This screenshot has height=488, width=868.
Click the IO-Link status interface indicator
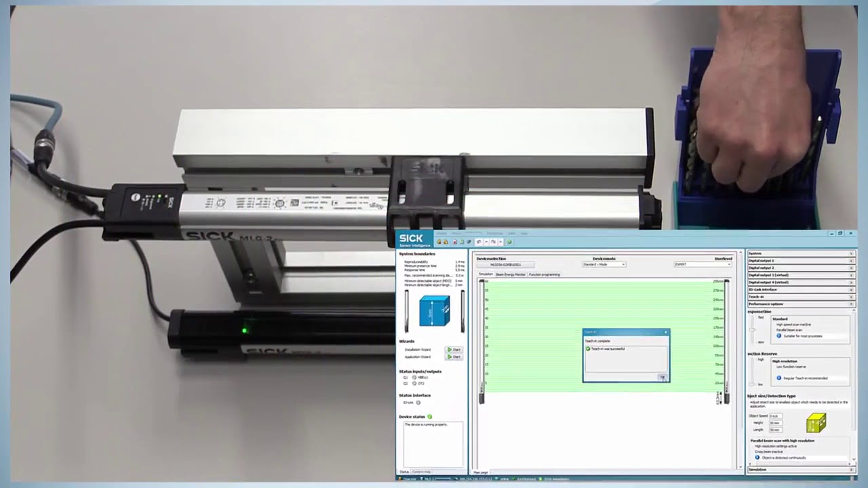coord(418,403)
